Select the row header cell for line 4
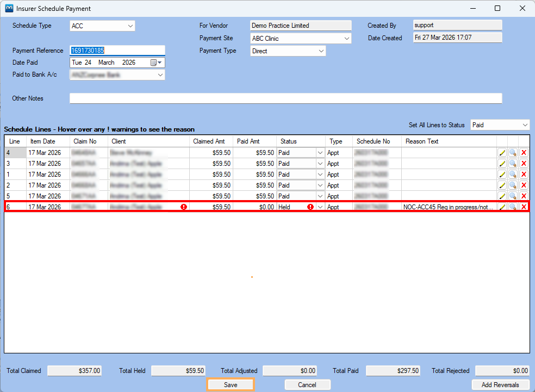535x392 pixels. coord(16,153)
